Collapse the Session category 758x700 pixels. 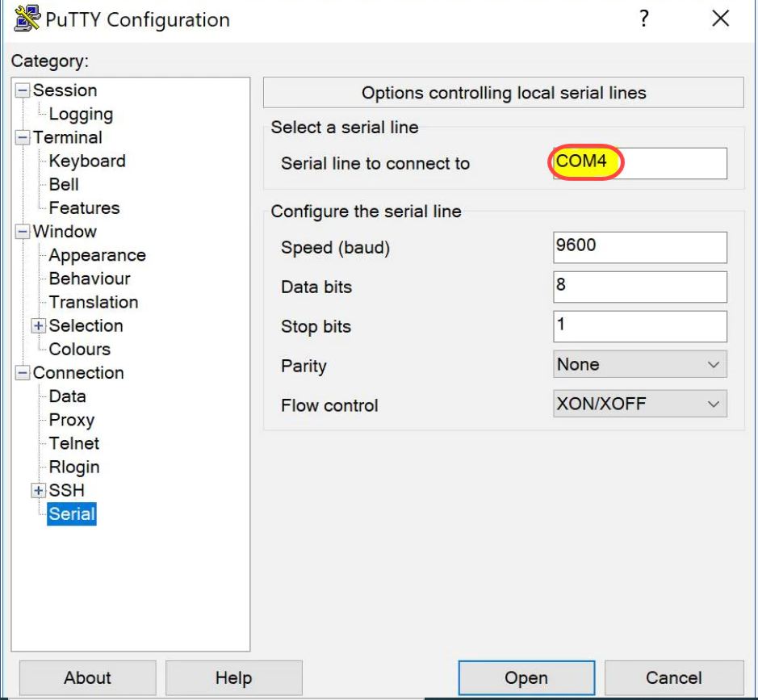click(24, 90)
